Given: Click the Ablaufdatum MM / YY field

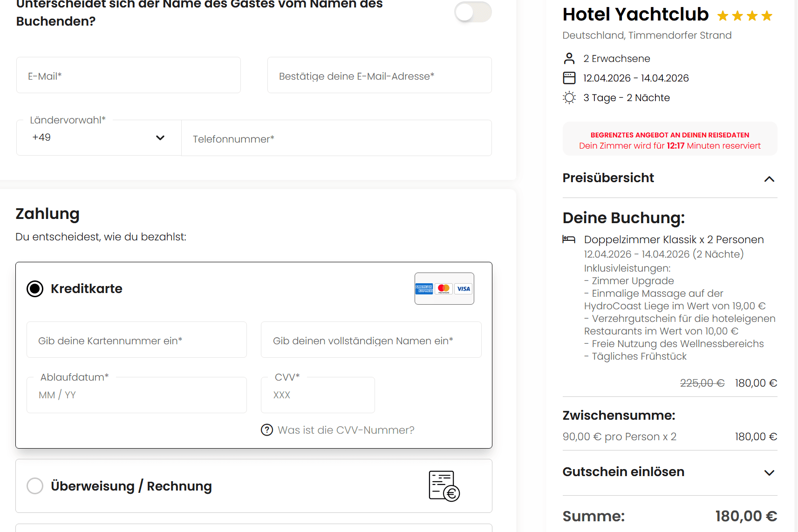Looking at the screenshot, I should 136,395.
